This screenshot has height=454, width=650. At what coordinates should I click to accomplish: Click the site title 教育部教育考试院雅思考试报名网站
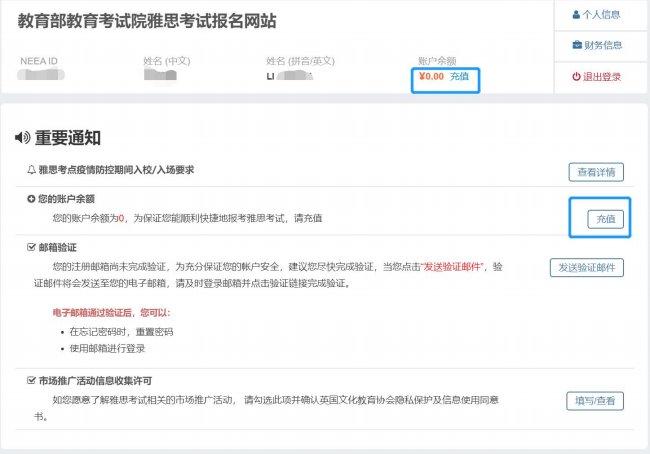147,21
